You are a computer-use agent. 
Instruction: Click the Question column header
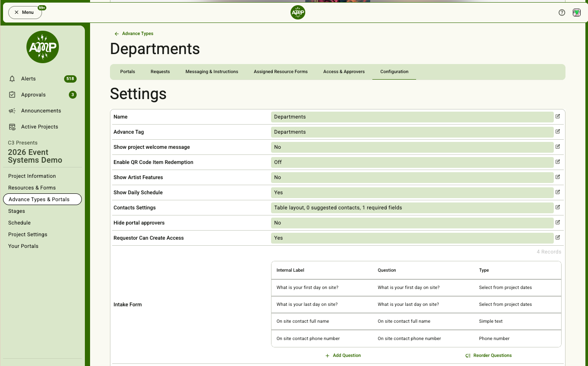coord(387,270)
